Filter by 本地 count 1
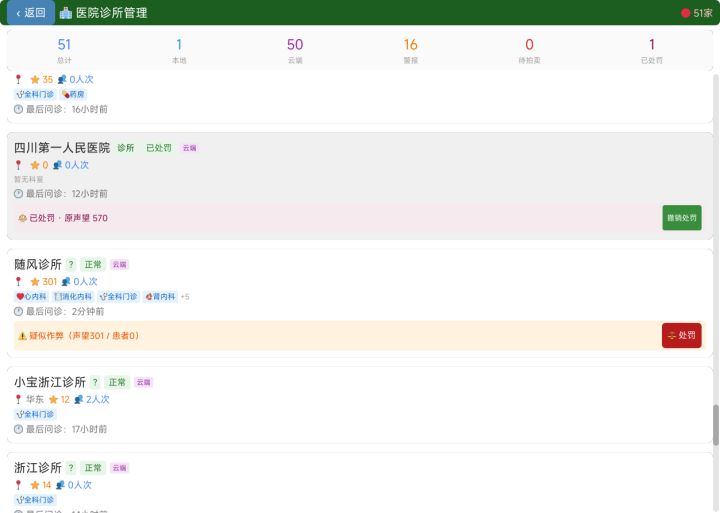This screenshot has height=513, width=720. point(179,50)
